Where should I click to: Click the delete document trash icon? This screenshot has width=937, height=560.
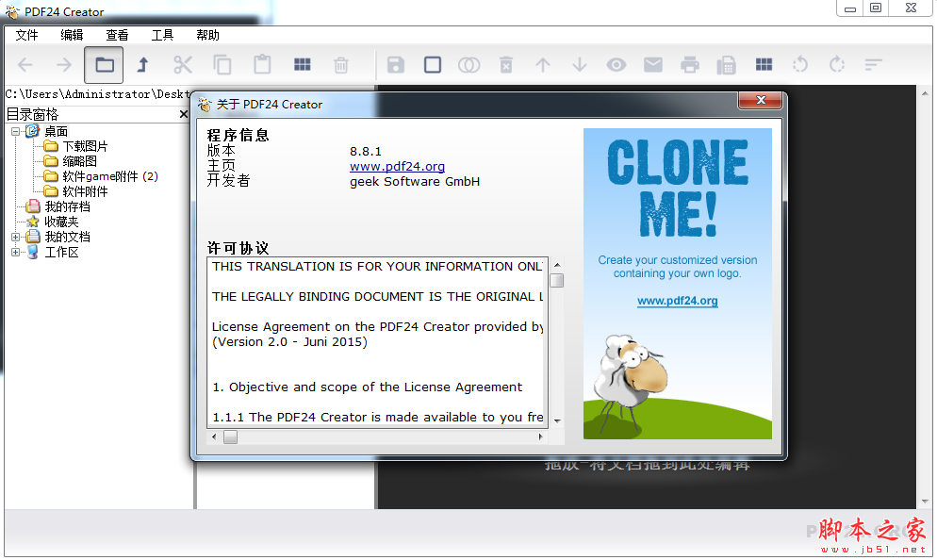point(506,64)
